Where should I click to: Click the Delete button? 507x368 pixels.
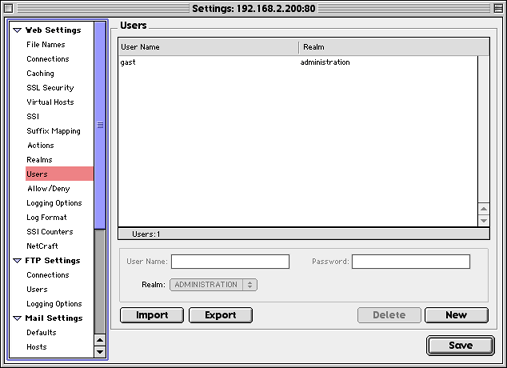[389, 315]
